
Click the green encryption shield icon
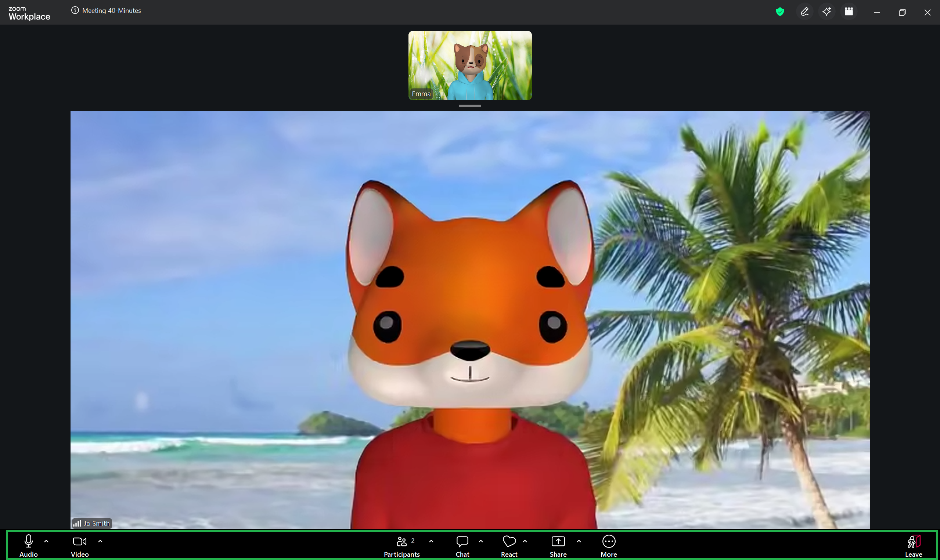(x=780, y=12)
